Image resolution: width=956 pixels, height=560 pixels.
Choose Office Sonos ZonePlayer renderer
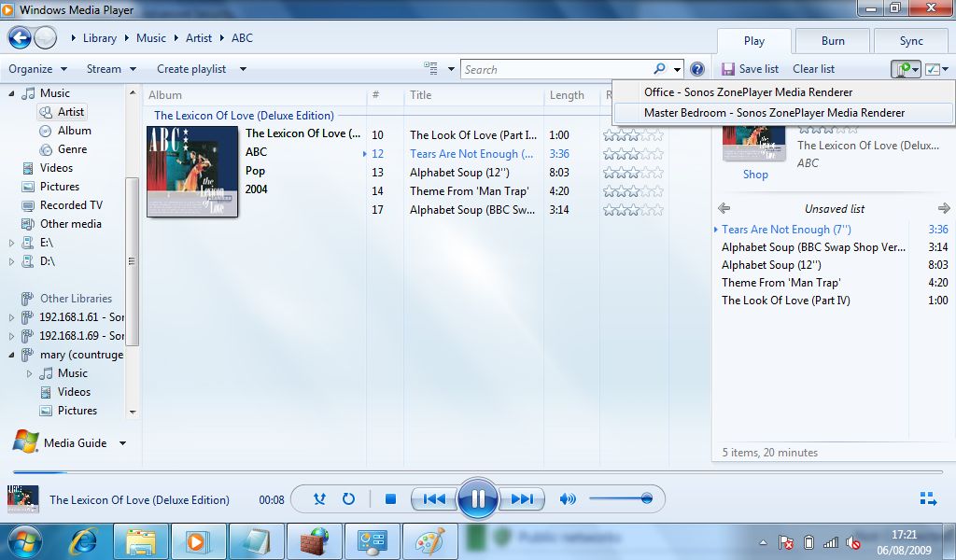pyautogui.click(x=783, y=92)
